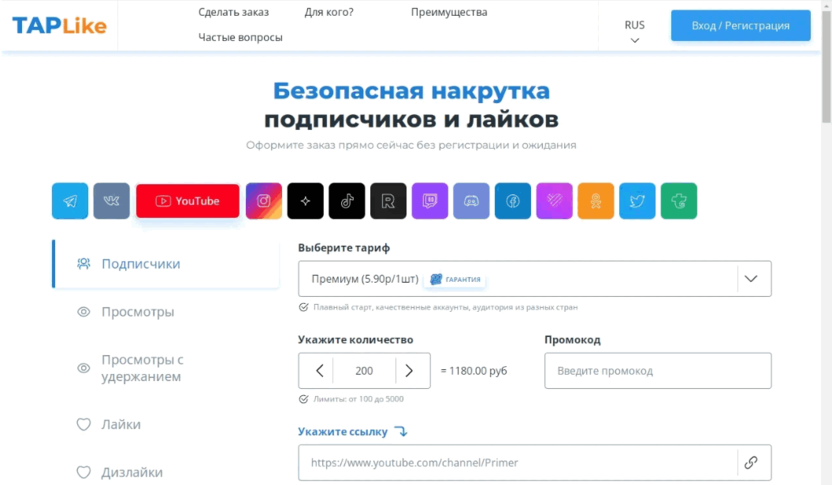The image size is (832, 485).
Task: Open the Просмотры section with eye icon
Action: (137, 312)
